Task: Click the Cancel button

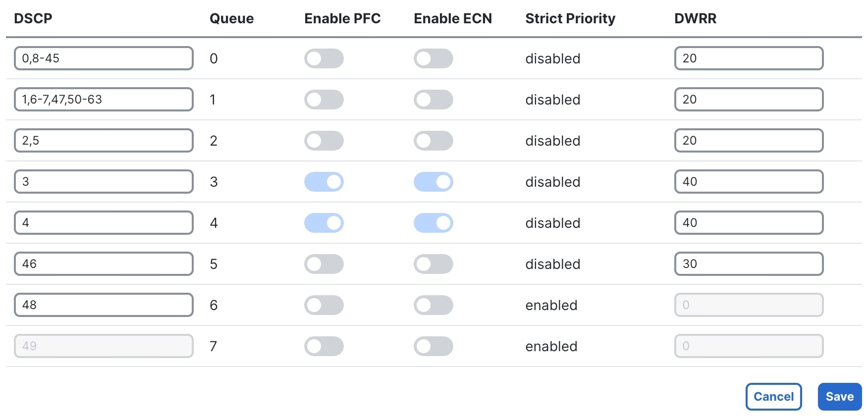Action: [773, 396]
